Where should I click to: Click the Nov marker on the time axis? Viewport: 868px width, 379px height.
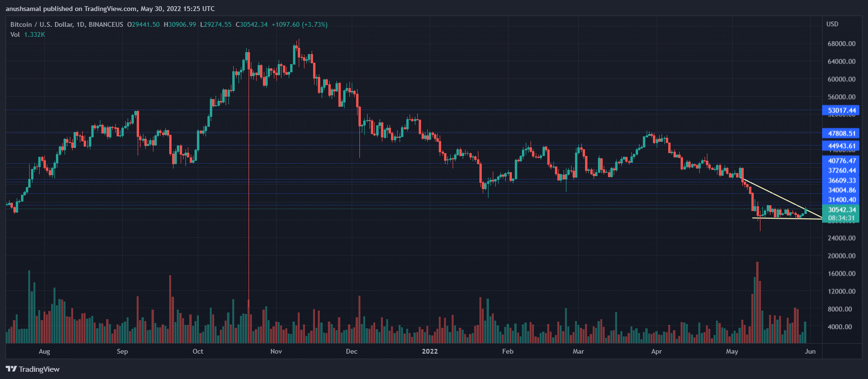tap(276, 351)
